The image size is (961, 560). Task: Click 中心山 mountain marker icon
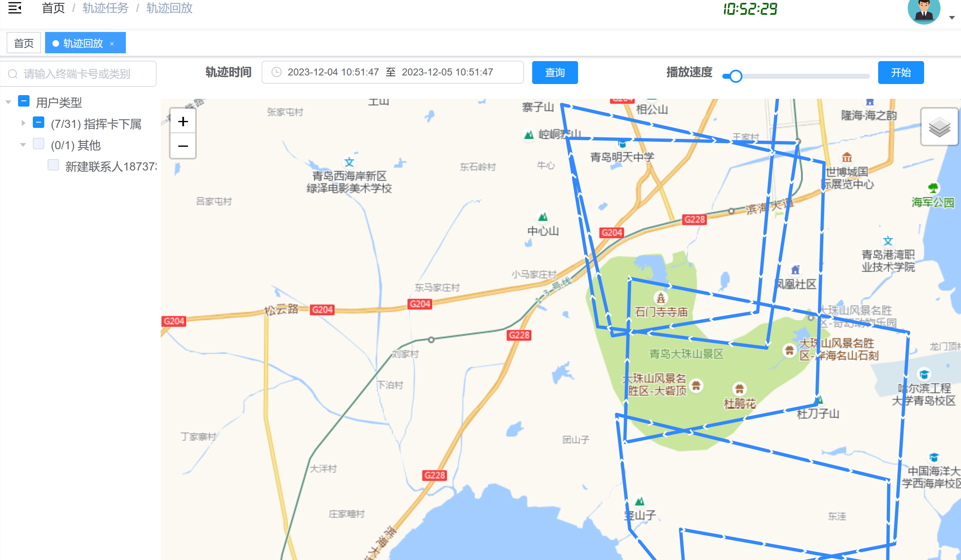(x=543, y=216)
